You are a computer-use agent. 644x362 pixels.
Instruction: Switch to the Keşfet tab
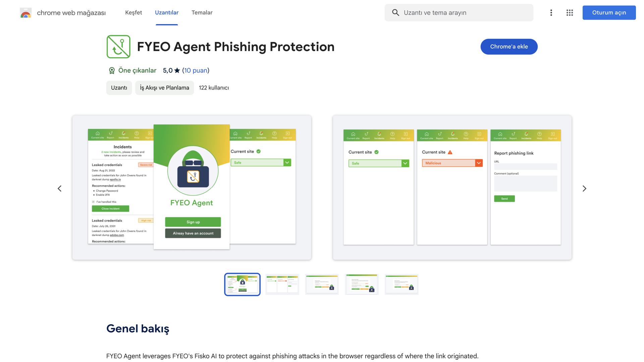tap(133, 13)
